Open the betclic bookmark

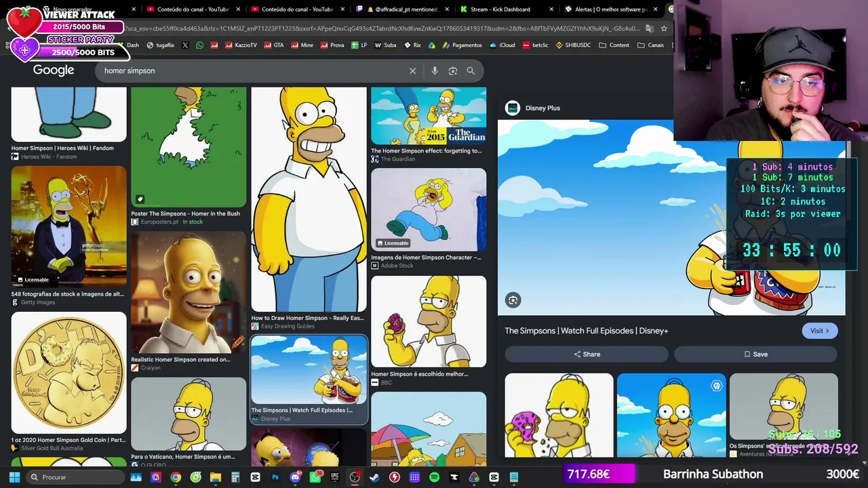[535, 45]
